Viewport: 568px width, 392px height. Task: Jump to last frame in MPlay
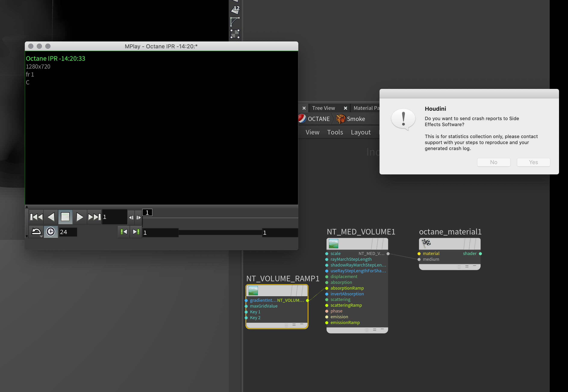tap(94, 217)
